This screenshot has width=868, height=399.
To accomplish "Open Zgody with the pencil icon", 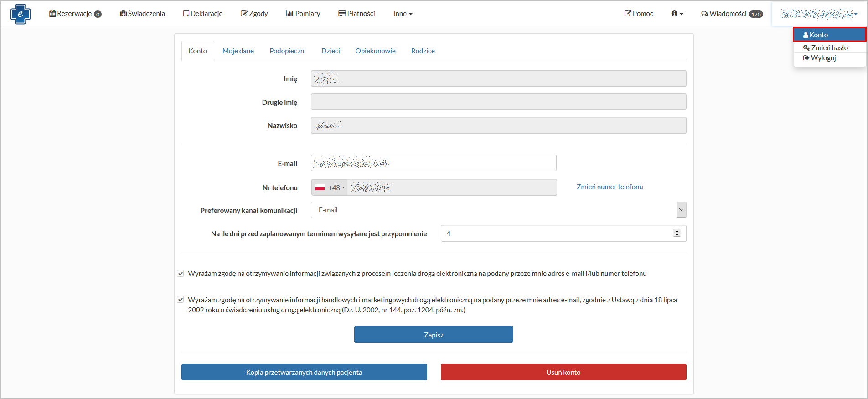I will click(x=254, y=14).
